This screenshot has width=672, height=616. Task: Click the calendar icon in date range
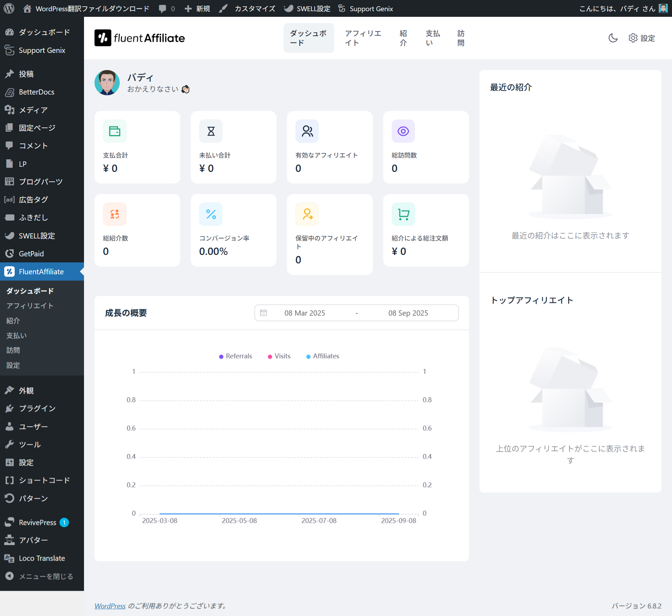(x=264, y=313)
